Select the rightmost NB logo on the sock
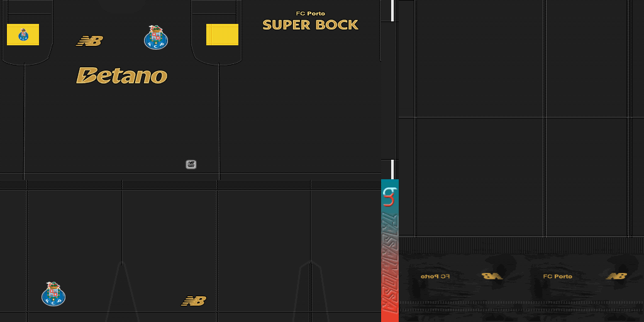The width and height of the screenshot is (644, 322). 616,276
